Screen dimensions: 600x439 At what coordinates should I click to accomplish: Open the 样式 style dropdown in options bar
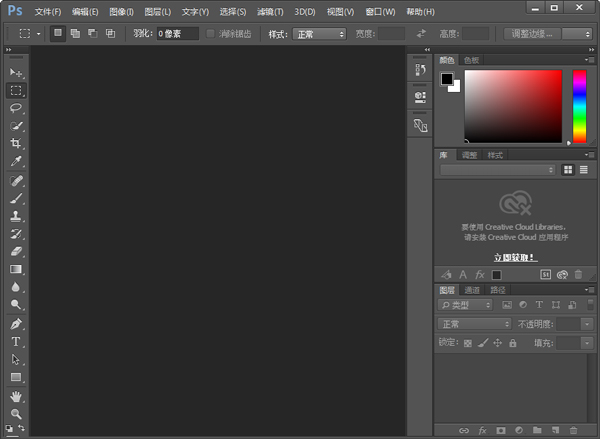coord(319,34)
